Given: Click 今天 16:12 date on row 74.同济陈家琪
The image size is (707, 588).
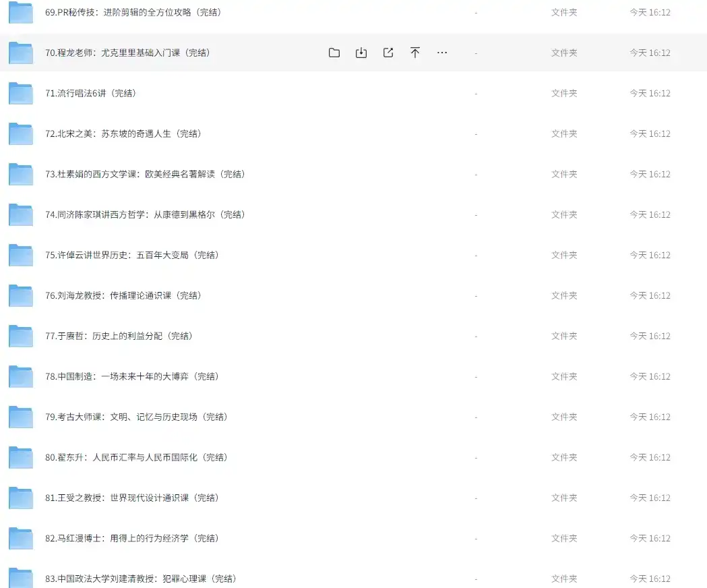Looking at the screenshot, I should 650,215.
